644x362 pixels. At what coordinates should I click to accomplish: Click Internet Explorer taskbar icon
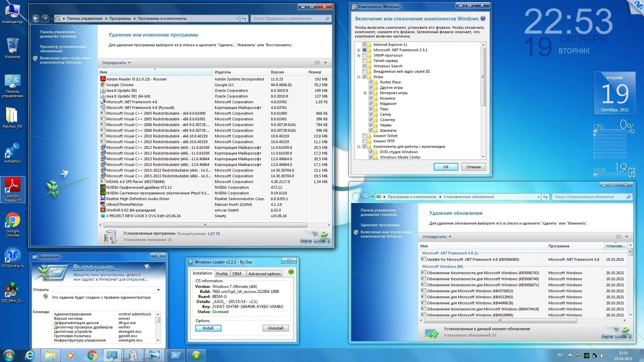(x=30, y=355)
